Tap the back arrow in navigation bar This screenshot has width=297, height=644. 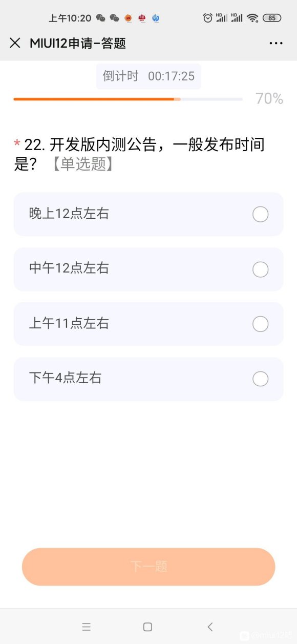[x=210, y=627]
